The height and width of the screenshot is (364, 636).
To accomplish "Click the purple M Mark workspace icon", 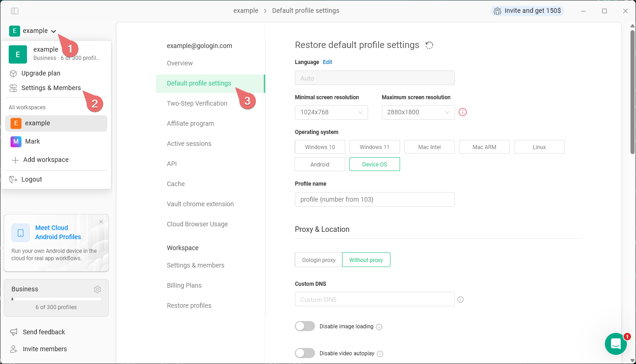I will (x=16, y=141).
